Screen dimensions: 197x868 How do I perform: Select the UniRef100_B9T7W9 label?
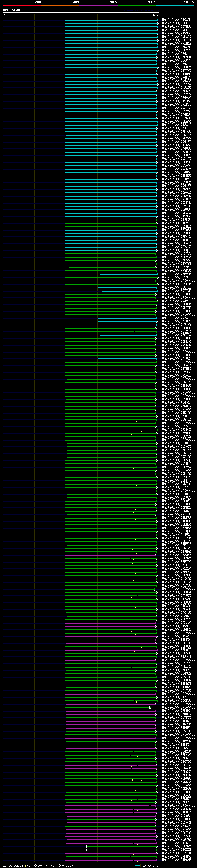coord(176,291)
